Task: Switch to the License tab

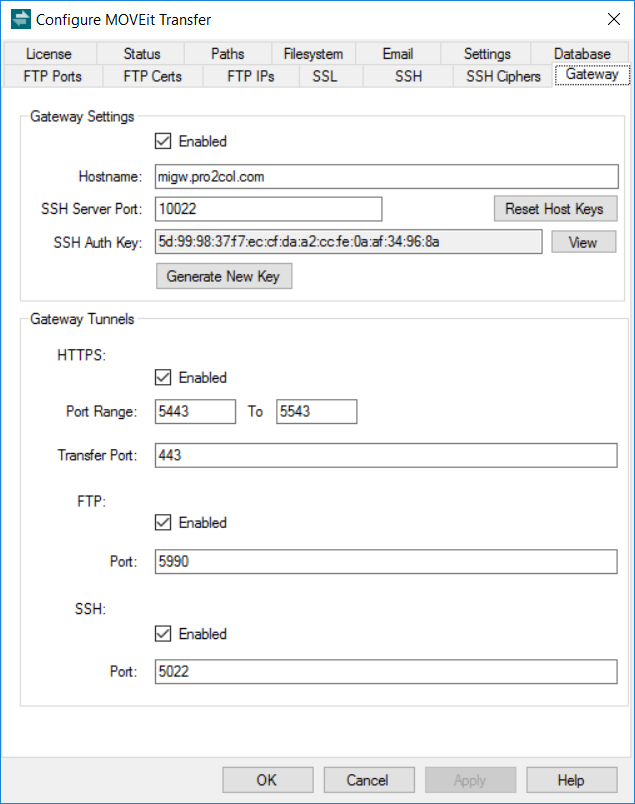Action: click(x=49, y=53)
